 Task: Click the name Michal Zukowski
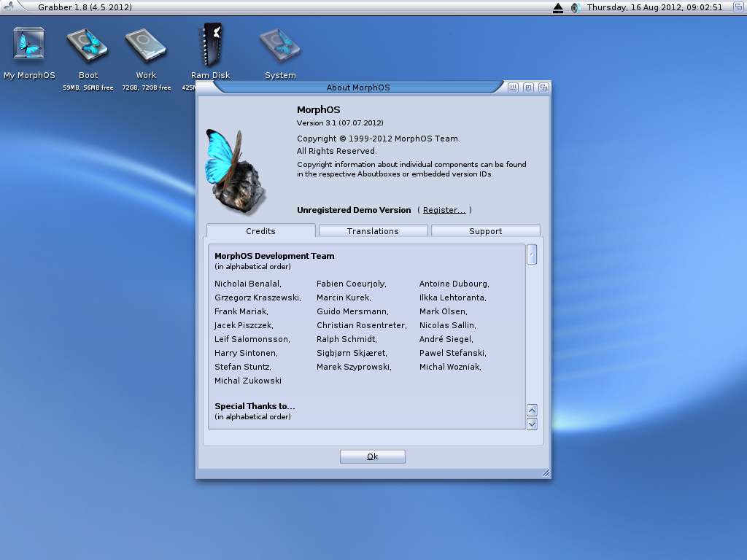248,381
